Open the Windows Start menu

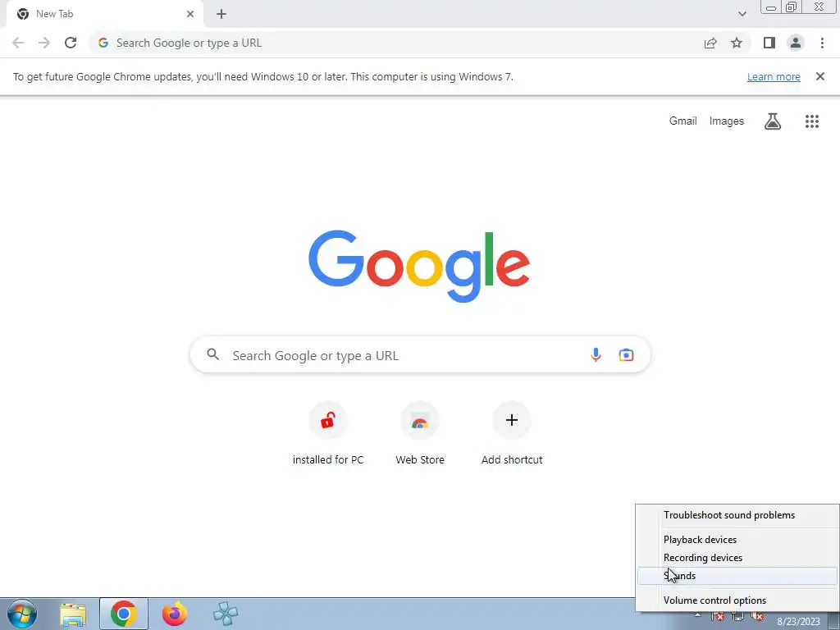pyautogui.click(x=22, y=614)
